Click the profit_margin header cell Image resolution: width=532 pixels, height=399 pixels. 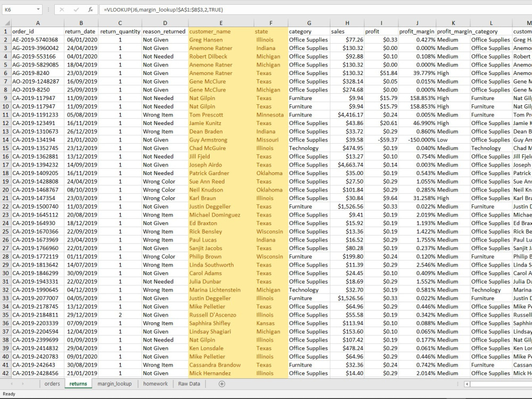(417, 31)
